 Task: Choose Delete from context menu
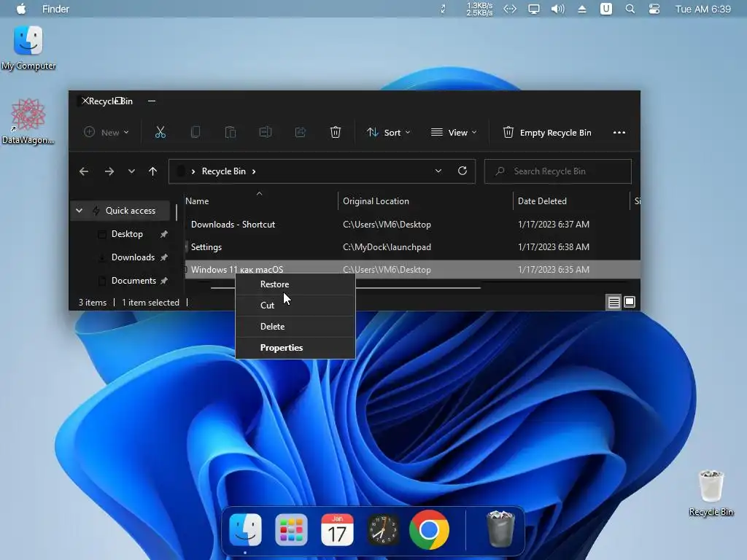[295, 327]
